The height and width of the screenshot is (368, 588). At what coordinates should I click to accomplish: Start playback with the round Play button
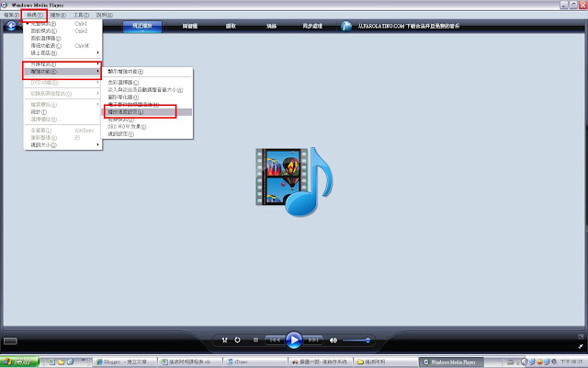tap(294, 340)
